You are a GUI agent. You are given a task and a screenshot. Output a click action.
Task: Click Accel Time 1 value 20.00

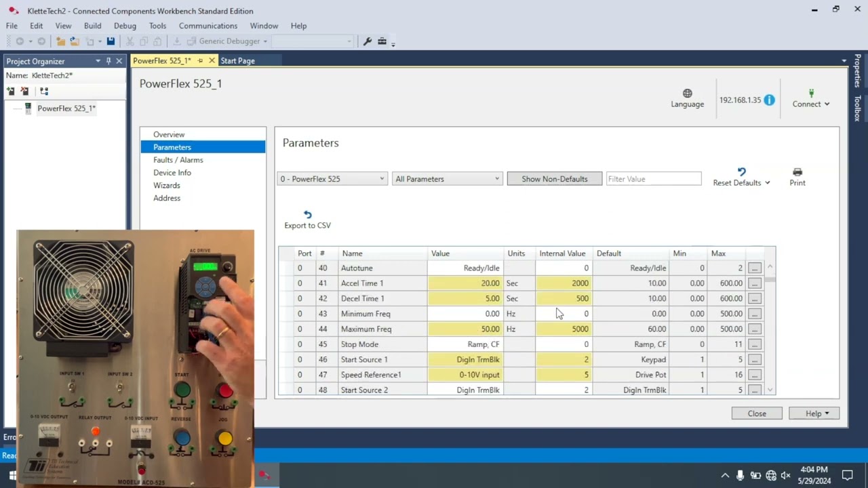[x=465, y=283]
